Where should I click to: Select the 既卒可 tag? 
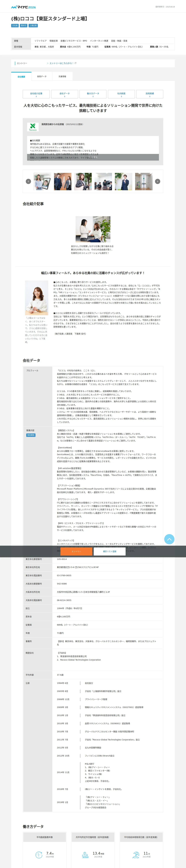(x=23, y=26)
